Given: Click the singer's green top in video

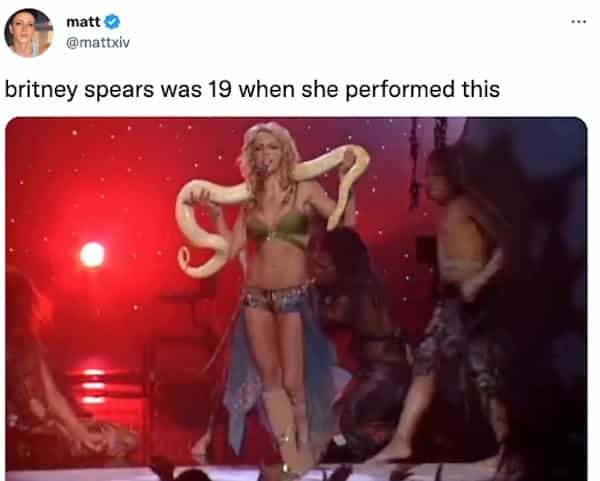Looking at the screenshot, I should pyautogui.click(x=279, y=229).
